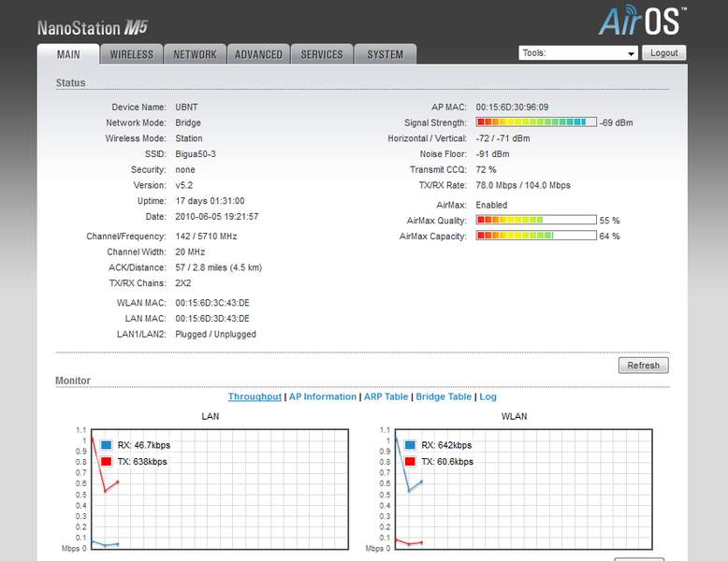Click the ACK/Distance value 57 / 2.8 miles

pos(219,267)
